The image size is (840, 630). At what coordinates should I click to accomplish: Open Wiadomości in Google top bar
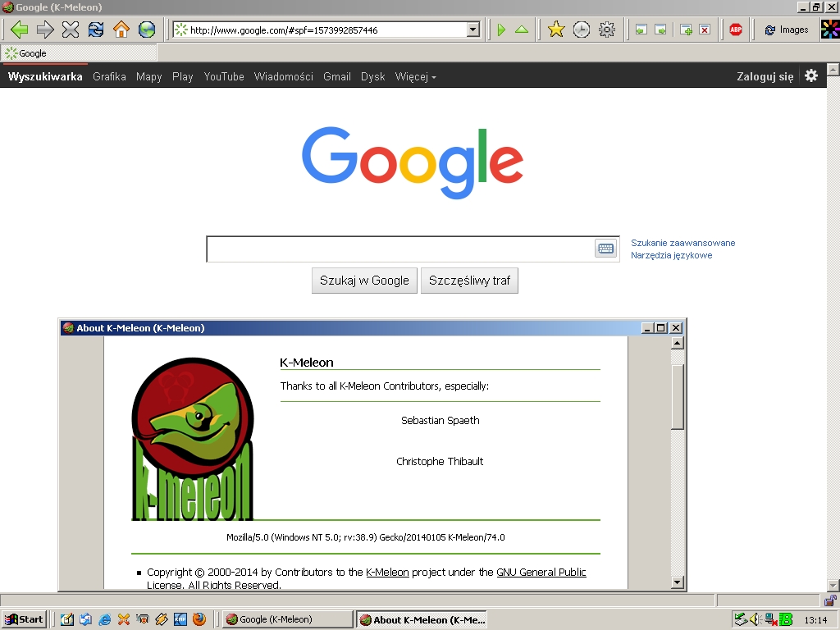tap(283, 76)
